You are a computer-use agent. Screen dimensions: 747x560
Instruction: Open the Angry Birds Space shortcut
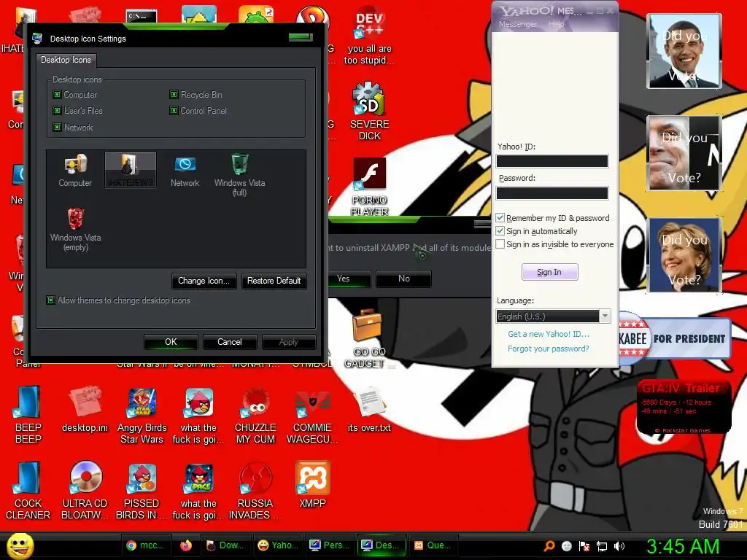[198, 491]
